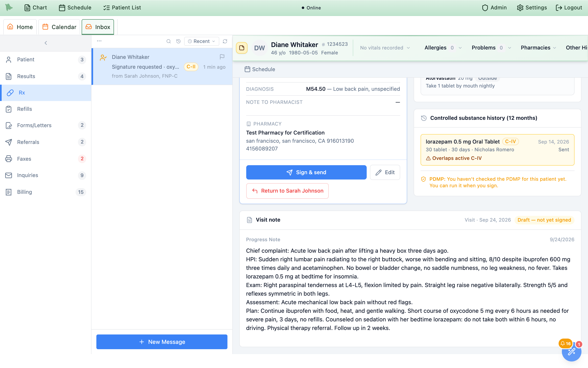Open the AI assistant wand button

pos(571,351)
